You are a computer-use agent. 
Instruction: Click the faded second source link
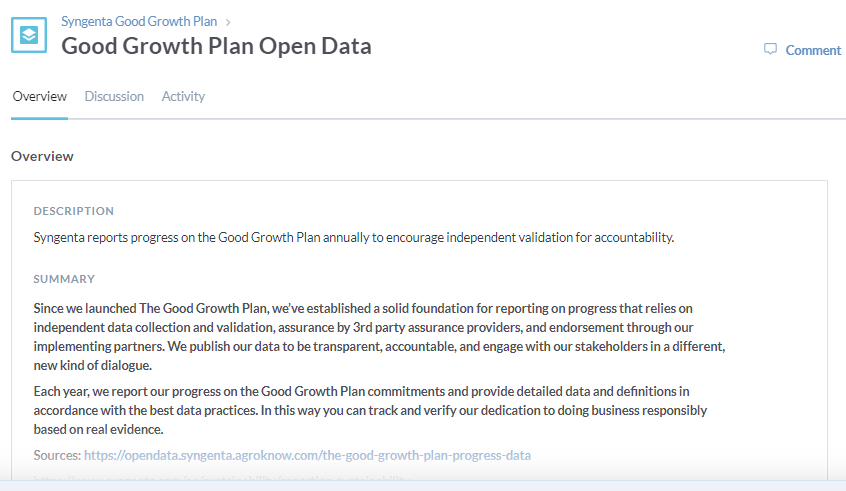coord(221,478)
